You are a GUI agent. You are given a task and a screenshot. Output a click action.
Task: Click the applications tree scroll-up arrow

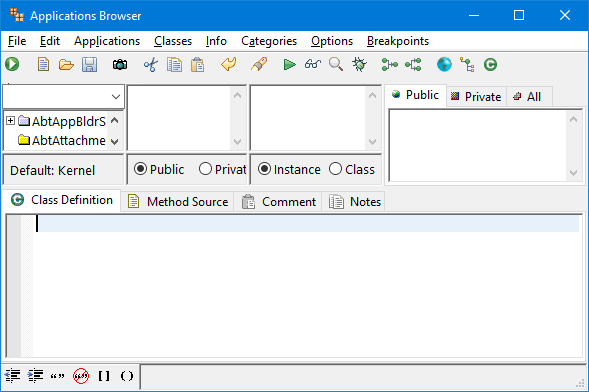pos(115,121)
